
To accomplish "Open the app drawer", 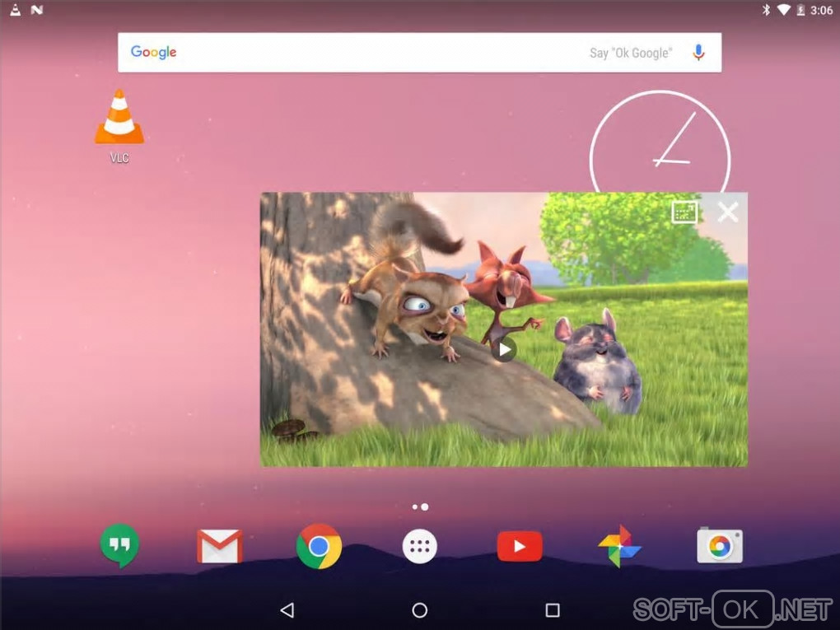I will tap(419, 547).
